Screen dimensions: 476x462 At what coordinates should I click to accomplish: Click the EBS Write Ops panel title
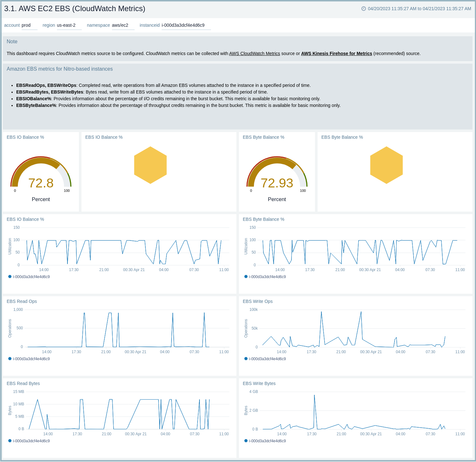[258, 301]
